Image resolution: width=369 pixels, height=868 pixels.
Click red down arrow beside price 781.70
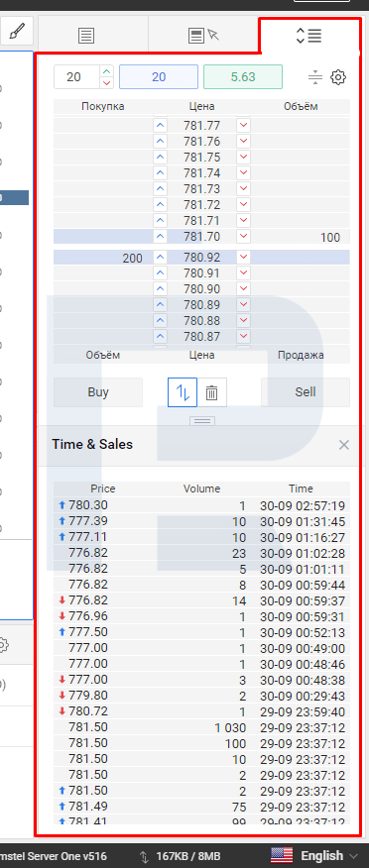click(243, 237)
